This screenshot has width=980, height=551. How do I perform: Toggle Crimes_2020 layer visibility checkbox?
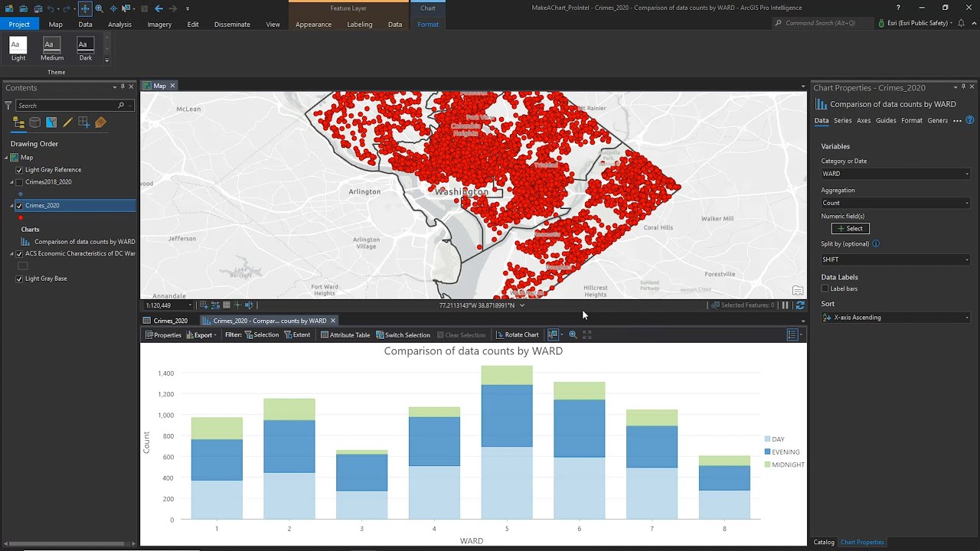19,206
